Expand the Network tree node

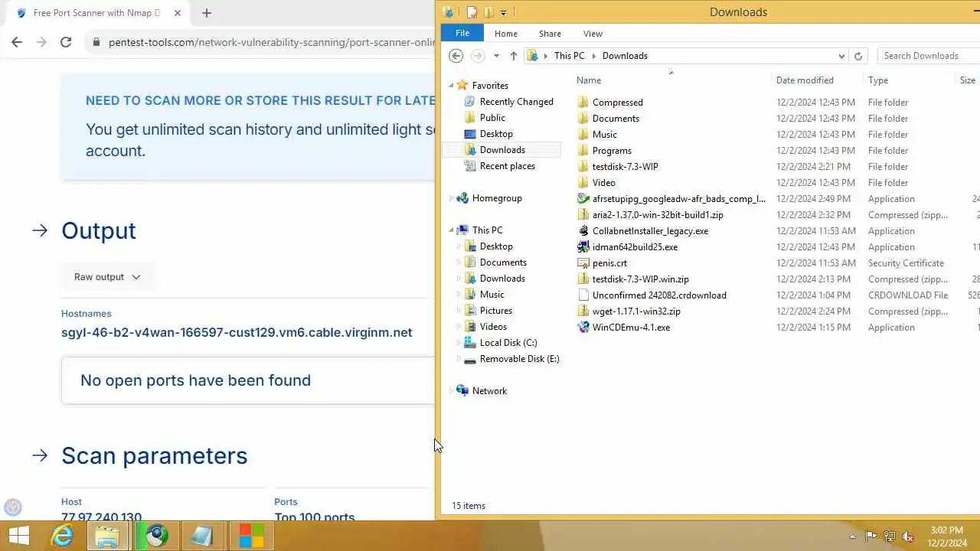tap(451, 391)
